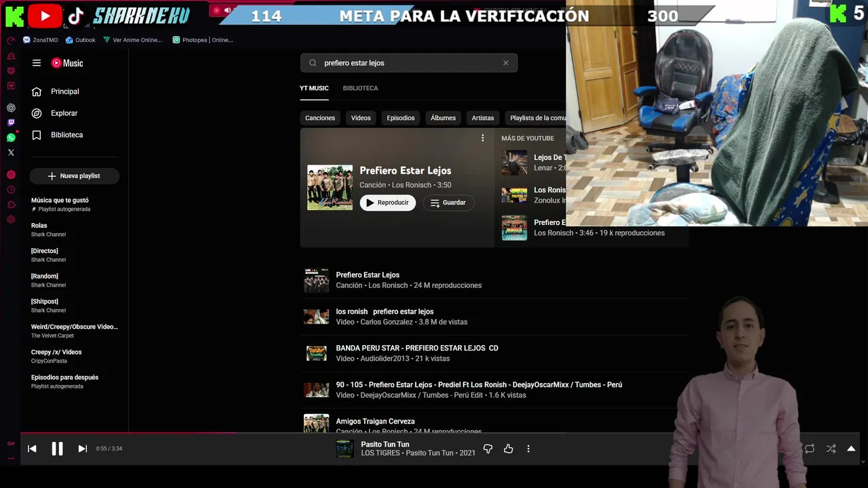This screenshot has width=868, height=488.
Task: Expand the player page with up arrow
Action: click(x=851, y=449)
